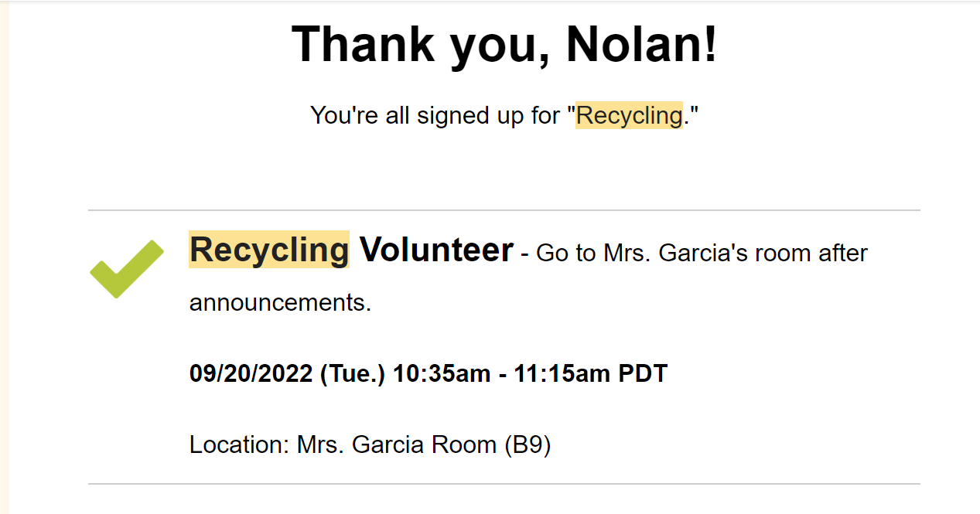Click the date "09/20/2022"

251,374
